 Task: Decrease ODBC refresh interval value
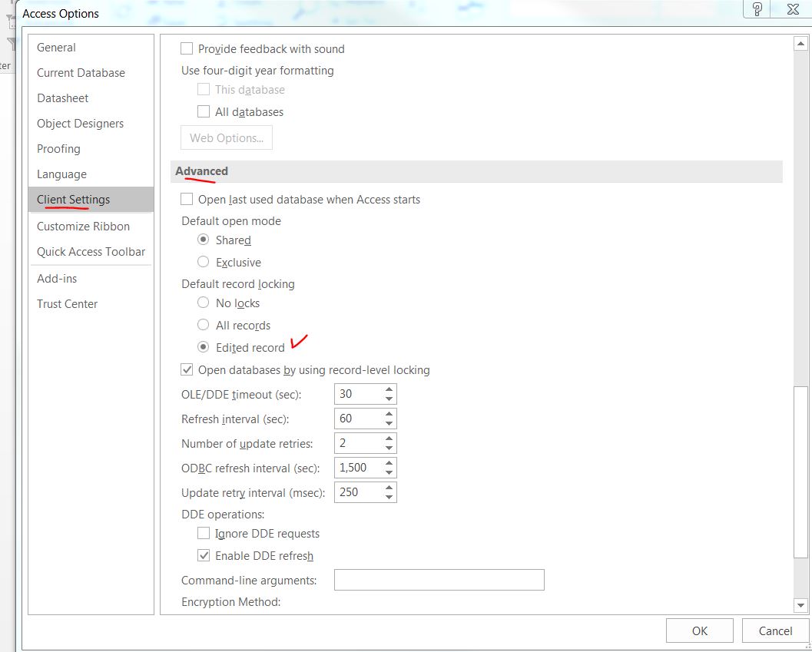click(x=389, y=472)
